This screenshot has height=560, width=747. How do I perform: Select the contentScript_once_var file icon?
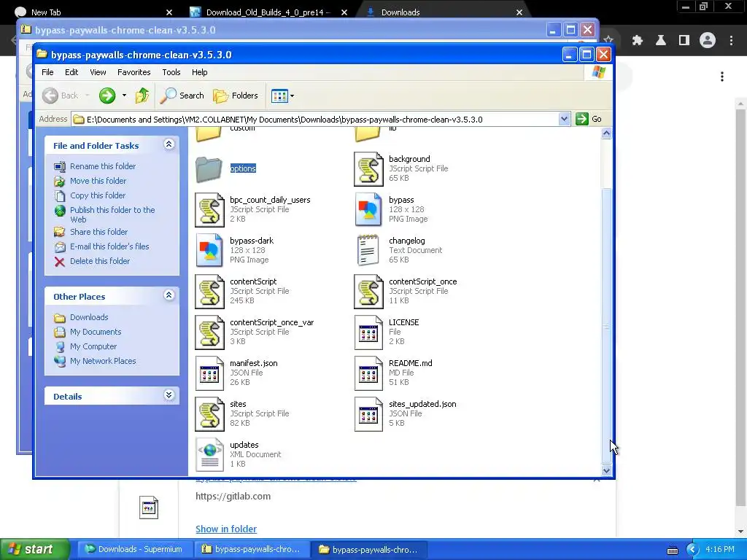(209, 332)
